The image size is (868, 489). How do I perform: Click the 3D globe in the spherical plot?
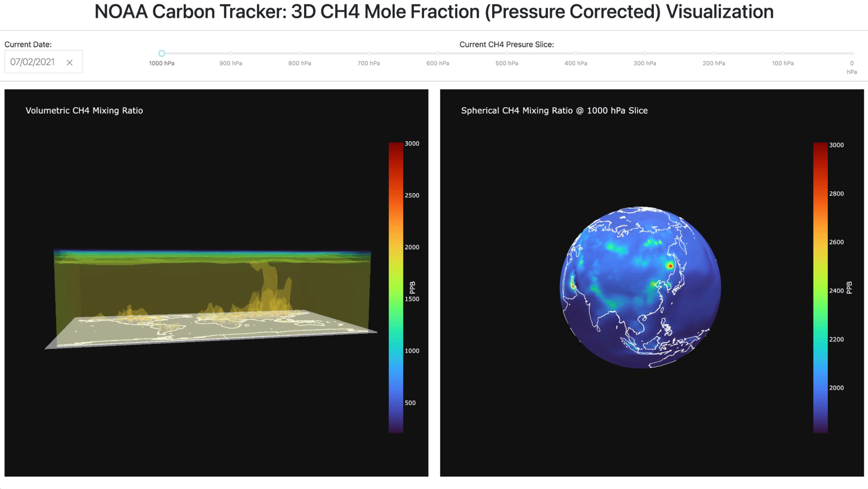click(640, 288)
